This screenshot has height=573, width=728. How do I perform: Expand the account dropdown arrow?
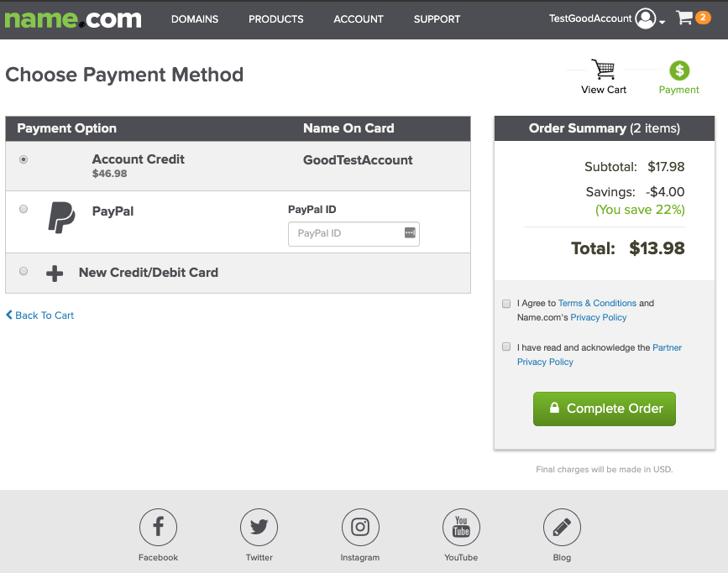662,23
